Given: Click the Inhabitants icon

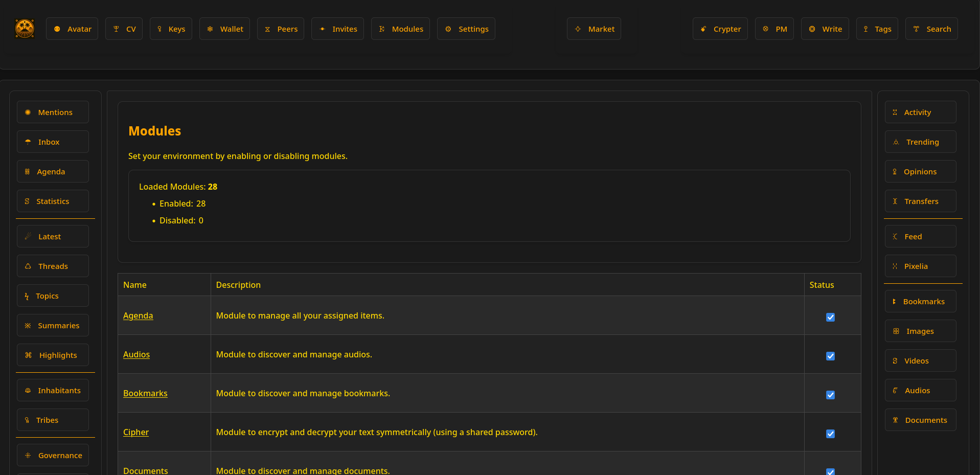Looking at the screenshot, I should pyautogui.click(x=28, y=391).
